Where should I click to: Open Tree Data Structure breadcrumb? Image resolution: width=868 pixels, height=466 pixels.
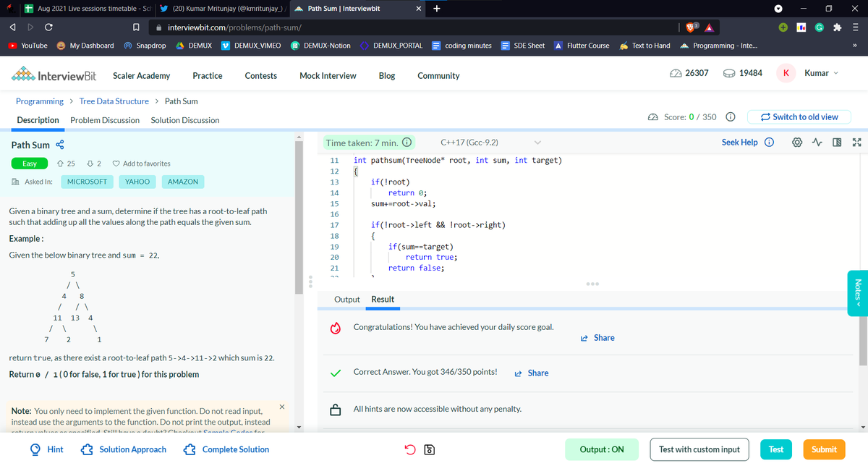[114, 101]
